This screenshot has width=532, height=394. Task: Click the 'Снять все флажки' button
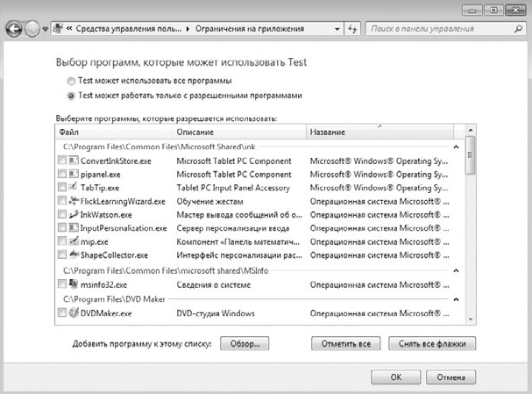(432, 344)
